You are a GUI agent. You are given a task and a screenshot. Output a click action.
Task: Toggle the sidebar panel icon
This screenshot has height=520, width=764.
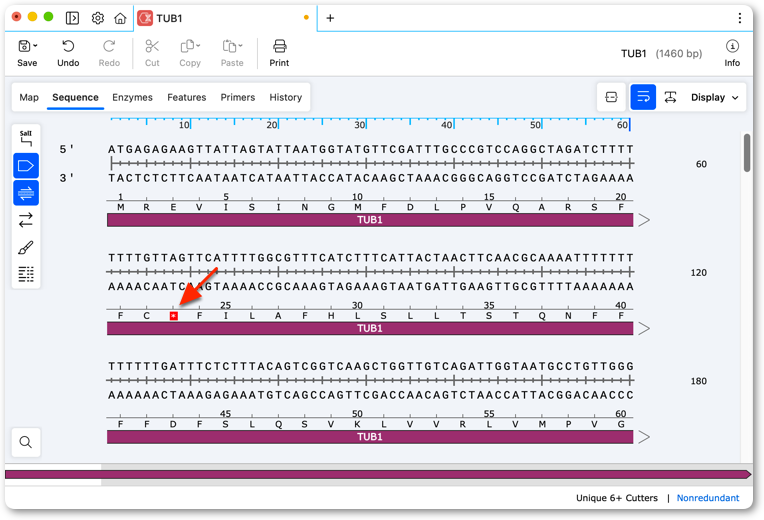click(72, 18)
